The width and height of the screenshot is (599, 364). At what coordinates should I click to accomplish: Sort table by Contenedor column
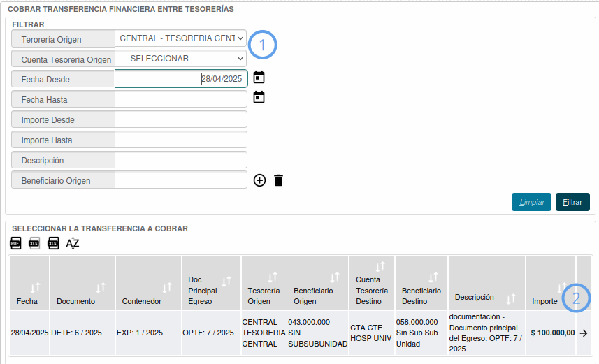click(167, 288)
